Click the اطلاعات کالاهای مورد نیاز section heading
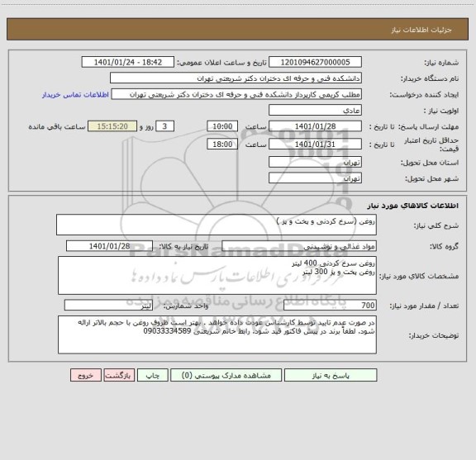The image size is (476, 460). click(x=413, y=206)
